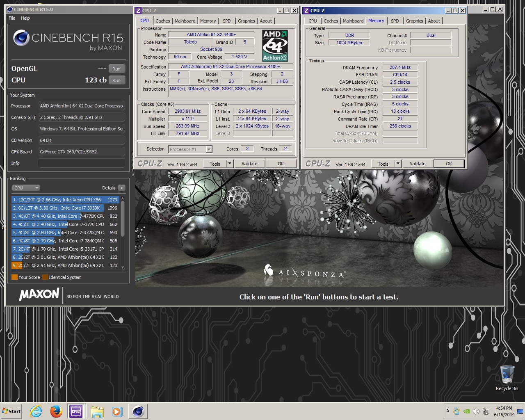Image resolution: width=525 pixels, height=420 pixels.
Task: Click the right CPU-Z title bar icon
Action: tap(306, 11)
